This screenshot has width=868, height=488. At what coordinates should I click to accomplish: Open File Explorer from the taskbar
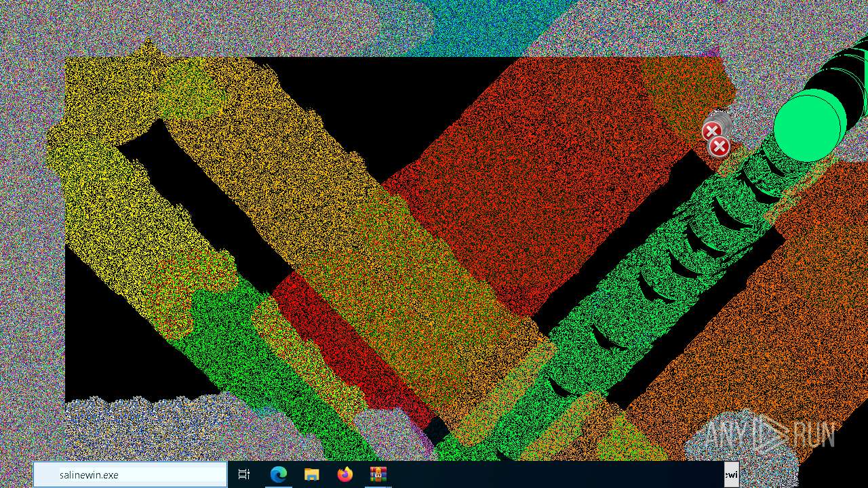tap(312, 475)
